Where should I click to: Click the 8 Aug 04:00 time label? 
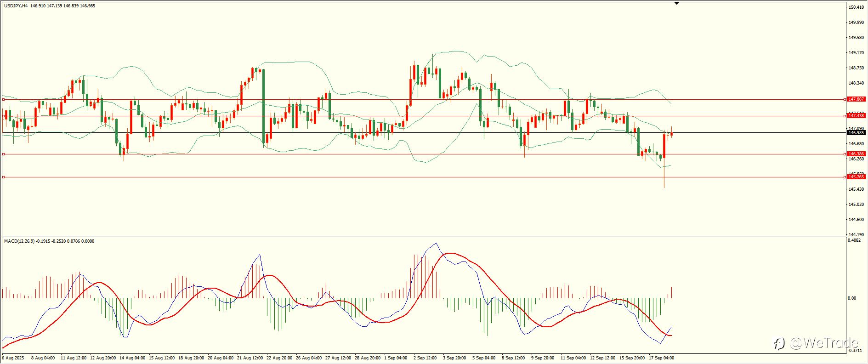pyautogui.click(x=43, y=358)
